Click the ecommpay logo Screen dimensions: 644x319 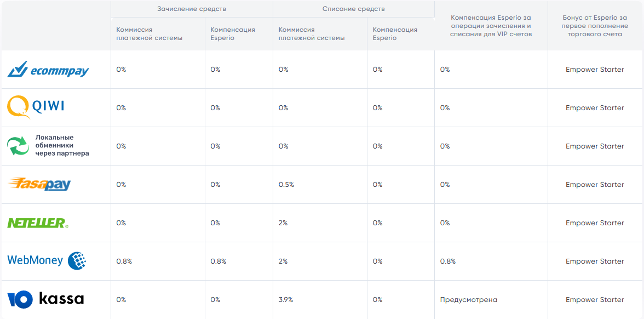pyautogui.click(x=48, y=70)
